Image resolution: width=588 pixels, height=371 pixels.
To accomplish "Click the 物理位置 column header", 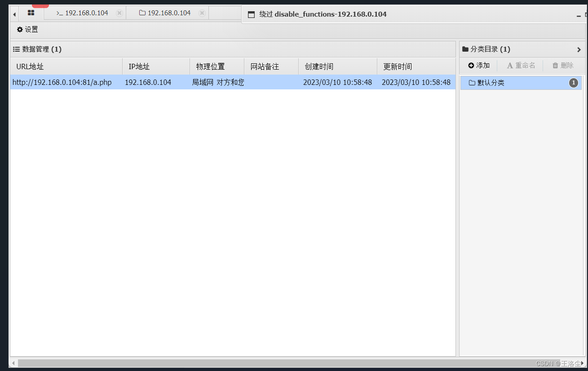I will pos(217,66).
